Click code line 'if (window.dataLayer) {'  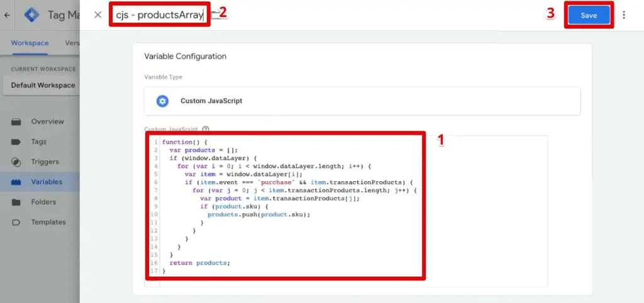213,158
